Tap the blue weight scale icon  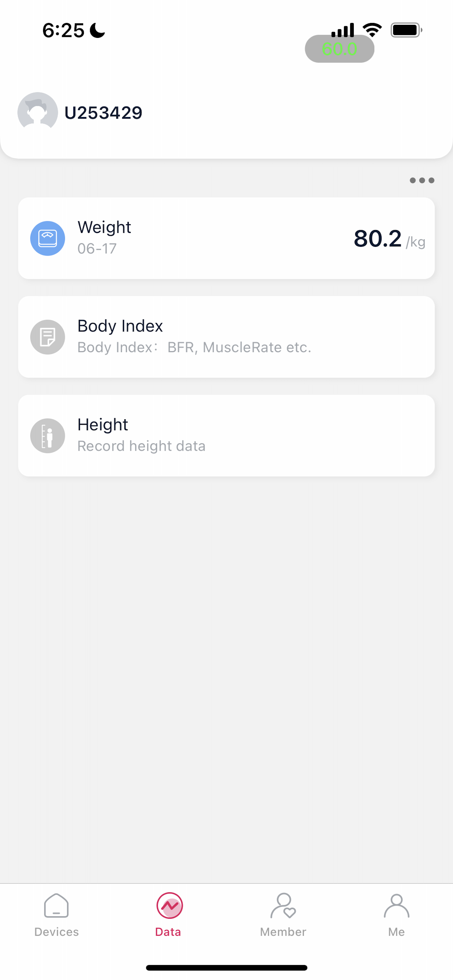coord(47,238)
